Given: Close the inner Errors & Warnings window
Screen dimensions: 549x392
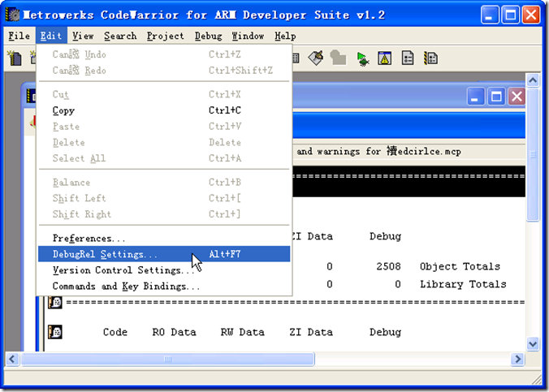Looking at the screenshot, I should tap(517, 97).
